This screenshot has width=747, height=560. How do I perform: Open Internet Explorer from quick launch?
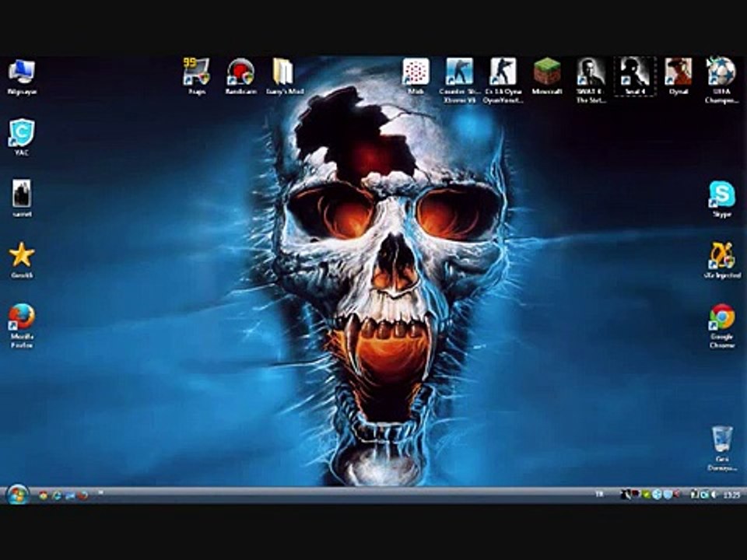coord(57,495)
